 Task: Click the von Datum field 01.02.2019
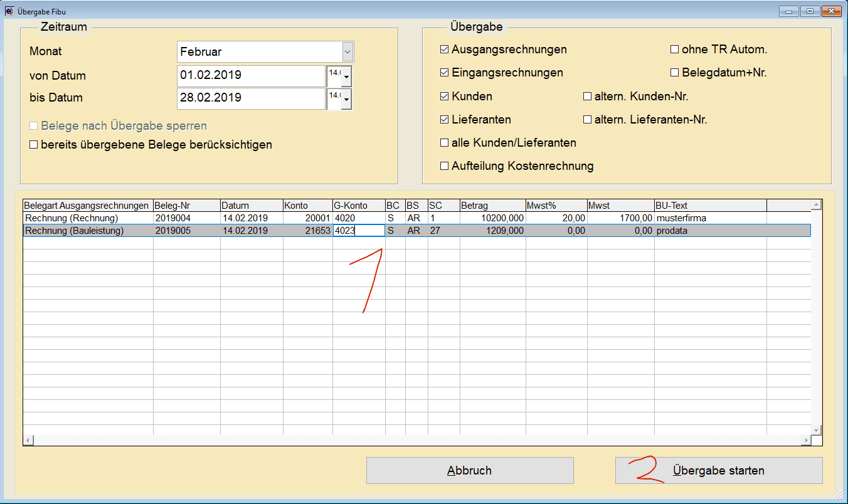251,76
